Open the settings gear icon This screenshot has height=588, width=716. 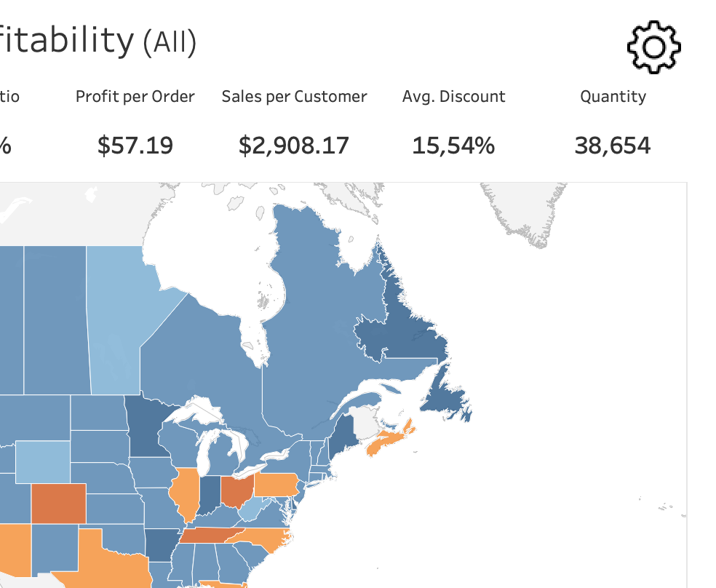pyautogui.click(x=653, y=47)
